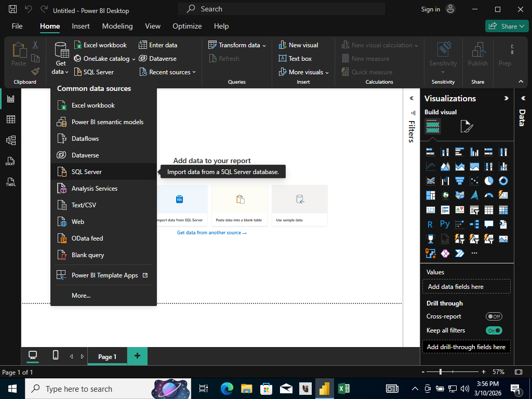The image size is (532, 399).
Task: Select Blank query menu entry
Action: [103, 255]
